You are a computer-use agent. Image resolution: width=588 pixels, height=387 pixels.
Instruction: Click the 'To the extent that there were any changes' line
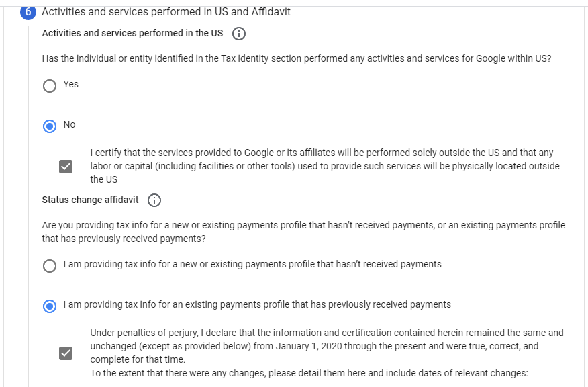coord(309,373)
